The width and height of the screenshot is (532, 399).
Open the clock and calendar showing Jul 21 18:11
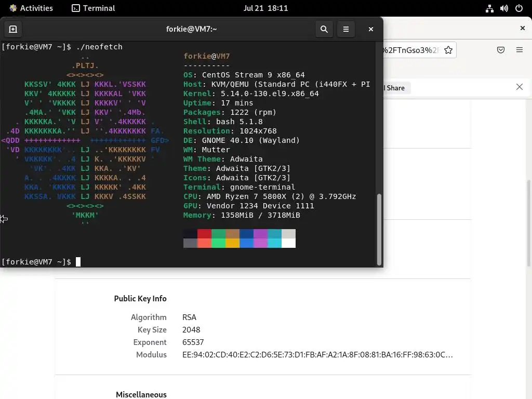(265, 8)
